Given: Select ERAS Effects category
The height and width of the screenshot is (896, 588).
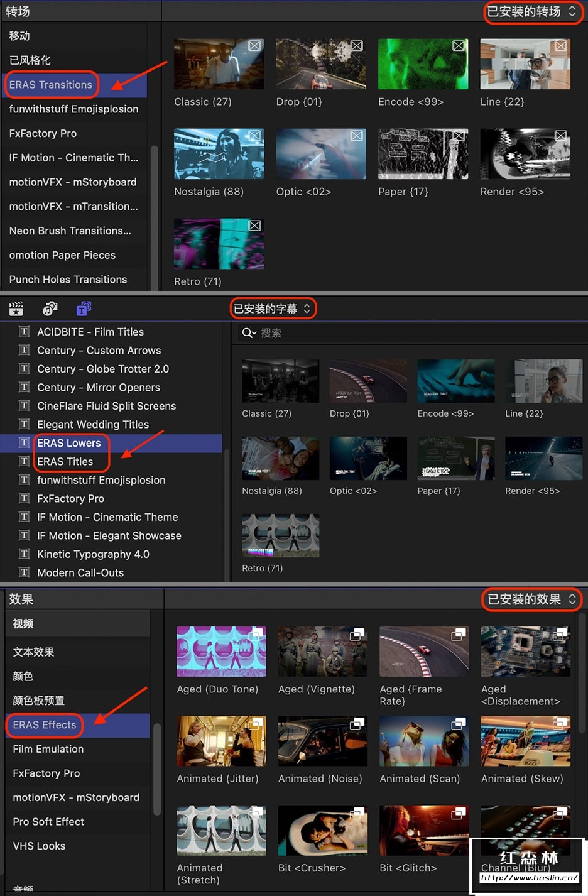Looking at the screenshot, I should click(78, 725).
